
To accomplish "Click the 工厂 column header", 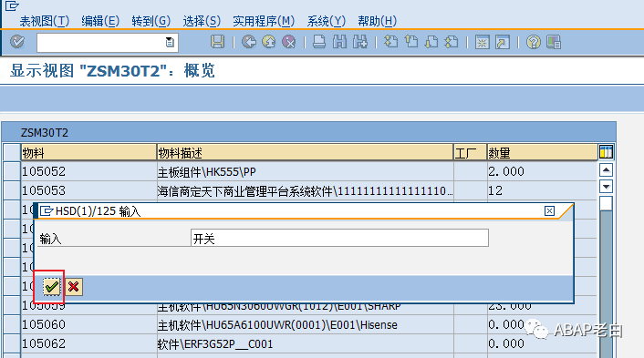I will tap(471, 152).
